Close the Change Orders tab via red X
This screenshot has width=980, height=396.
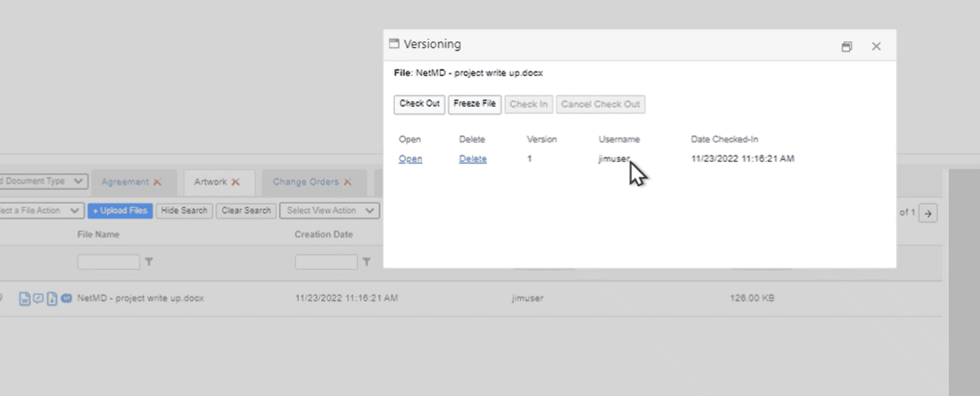[347, 182]
